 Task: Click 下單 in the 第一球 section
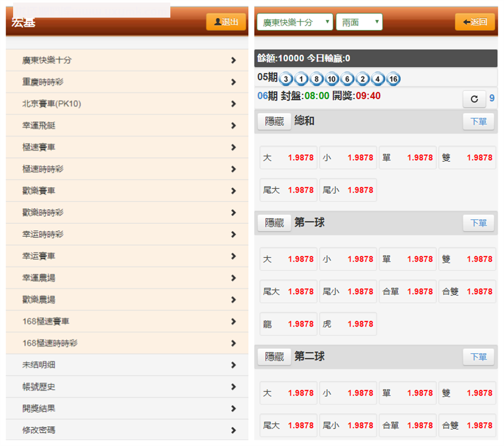(x=478, y=223)
